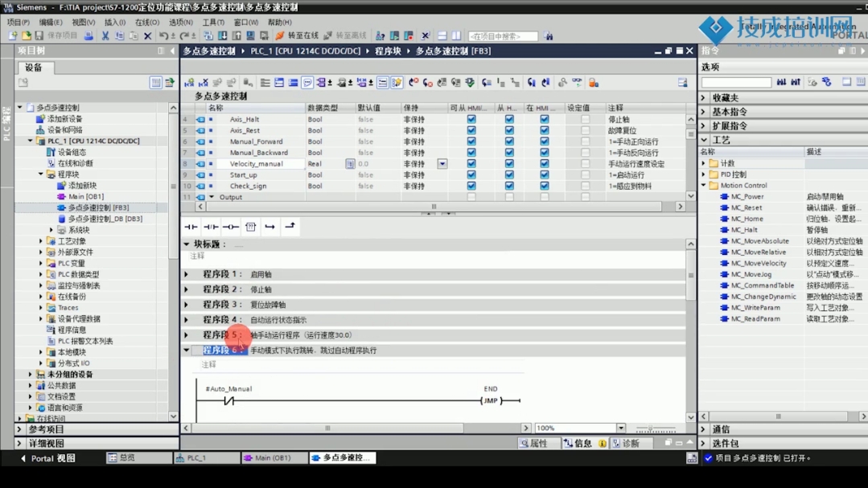Open the 在线(O) menu
Viewport: 868px width, 488px height.
point(147,23)
